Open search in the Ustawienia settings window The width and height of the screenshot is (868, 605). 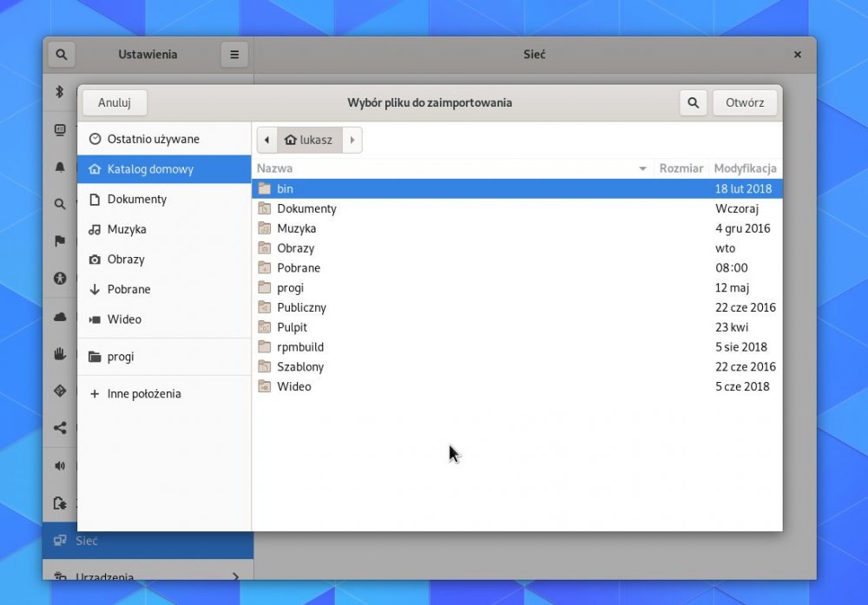(62, 54)
